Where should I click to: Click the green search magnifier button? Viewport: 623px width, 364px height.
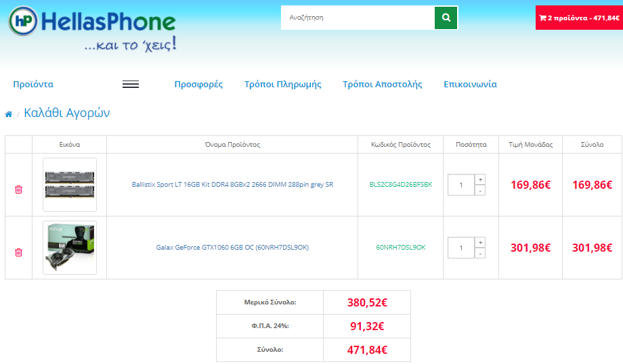tap(446, 18)
